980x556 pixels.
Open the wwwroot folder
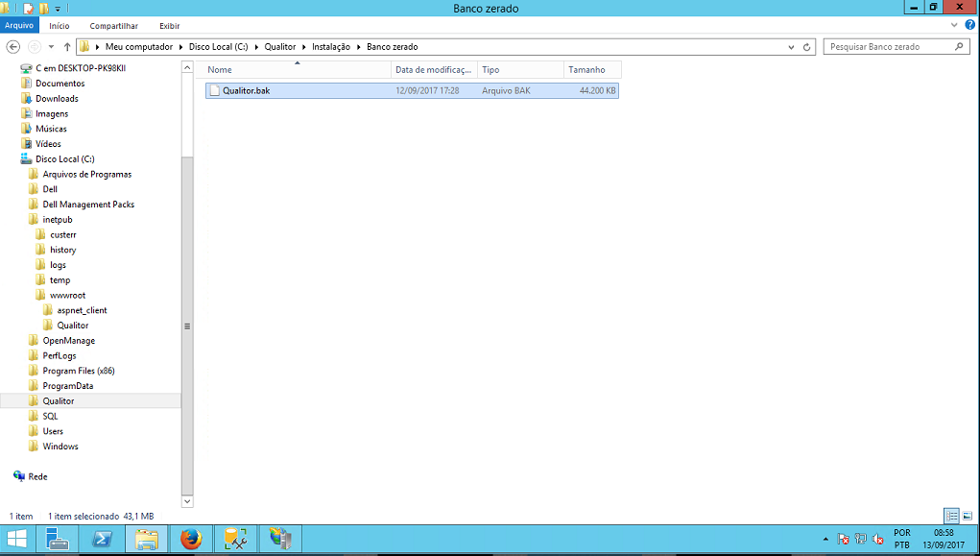pos(67,295)
